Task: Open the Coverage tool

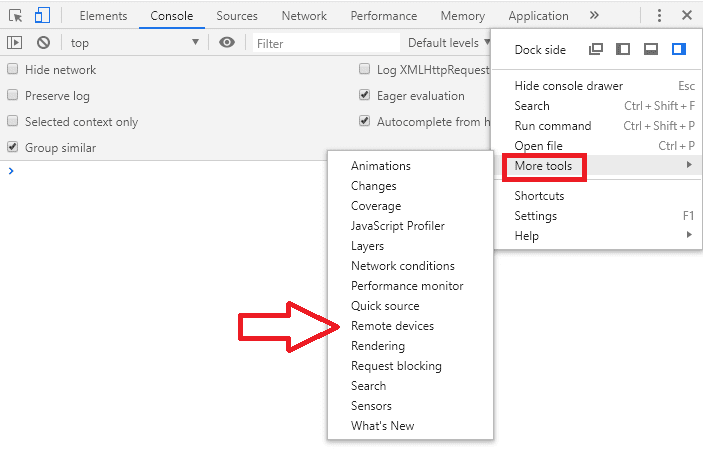Action: pyautogui.click(x=410, y=205)
